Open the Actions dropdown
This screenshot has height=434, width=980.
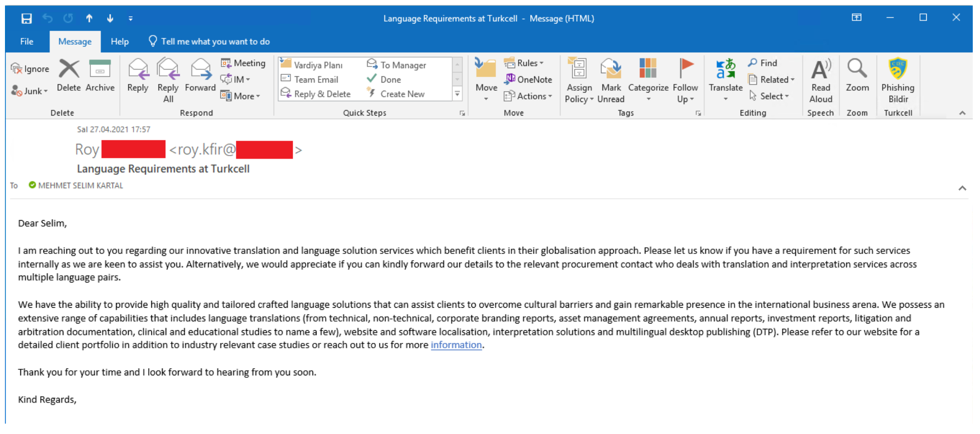click(528, 96)
